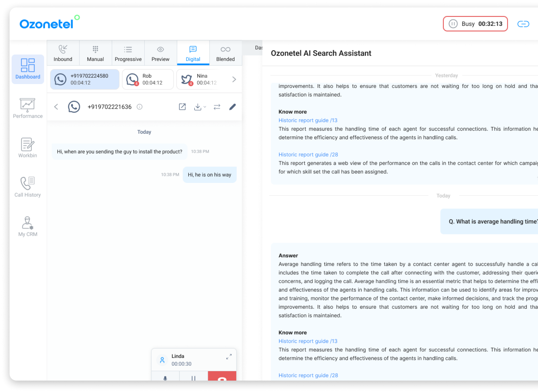Switch to the Blended tab
Viewport: 538px width, 392px height.
(226, 53)
